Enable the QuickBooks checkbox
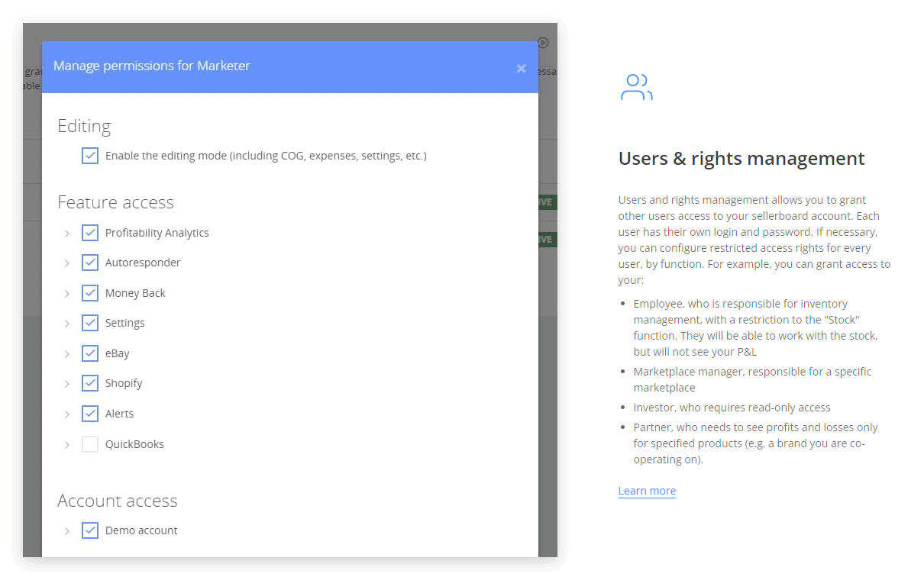Image resolution: width=924 pixels, height=577 pixels. point(90,444)
